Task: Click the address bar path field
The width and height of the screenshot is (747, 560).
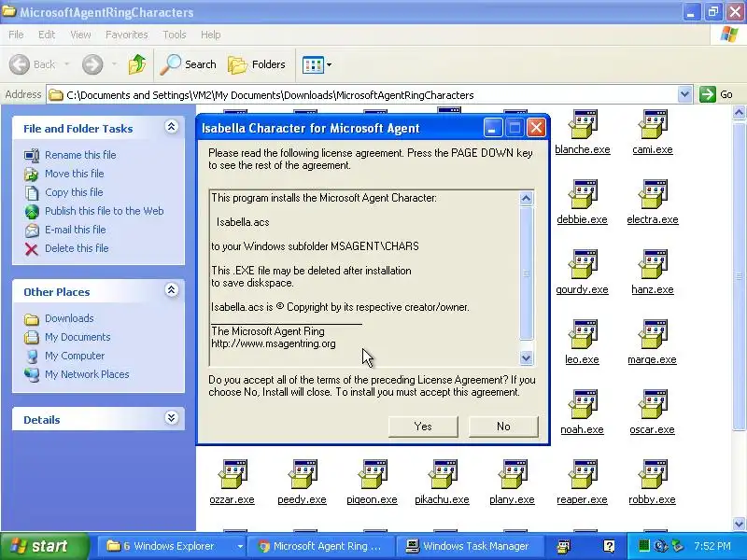Action: (362, 95)
